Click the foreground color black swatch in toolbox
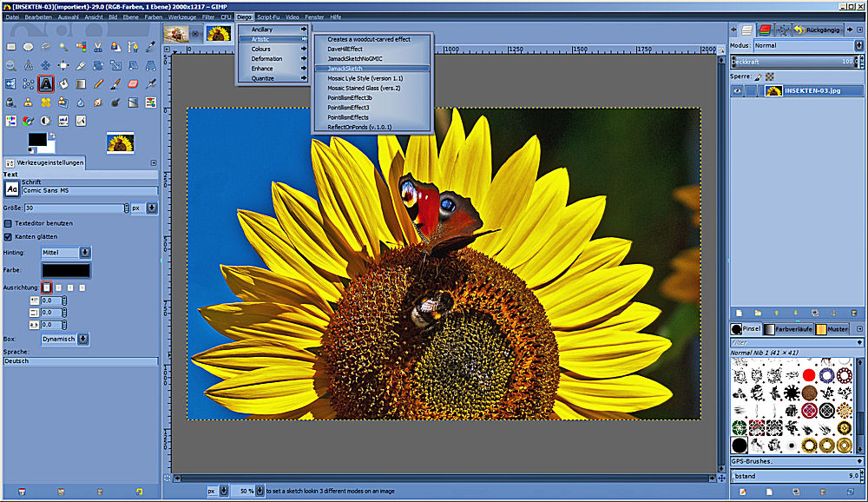 37,140
